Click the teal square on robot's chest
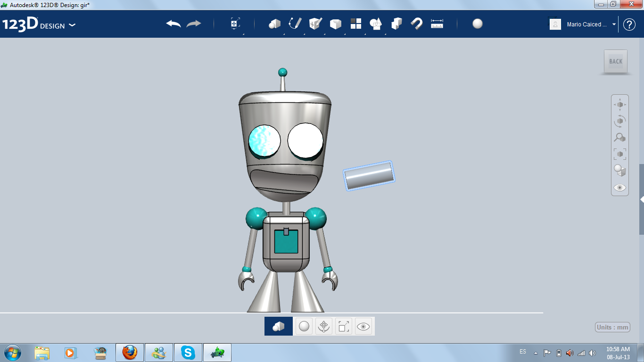 tap(286, 242)
